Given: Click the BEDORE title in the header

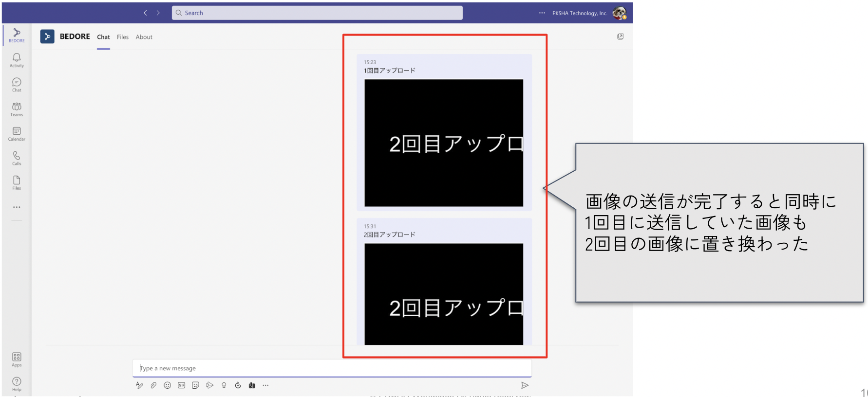Looking at the screenshot, I should tap(75, 36).
